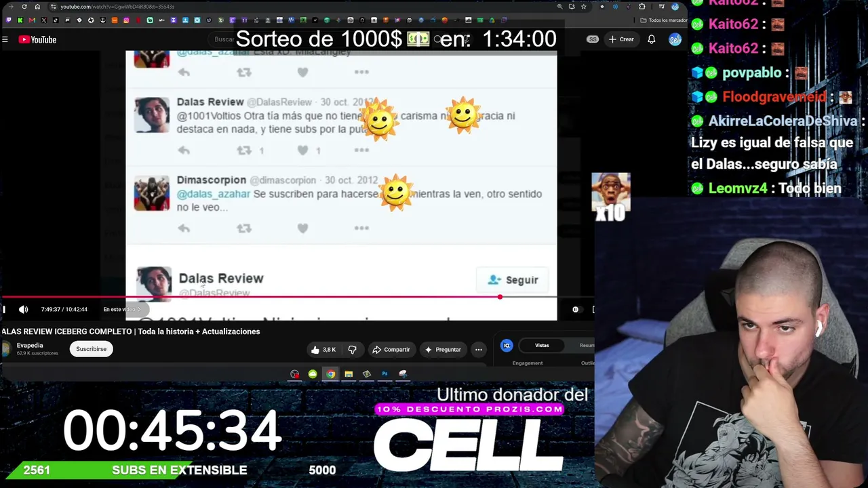
Task: Click chat username 'Leomvz4'
Action: point(738,188)
